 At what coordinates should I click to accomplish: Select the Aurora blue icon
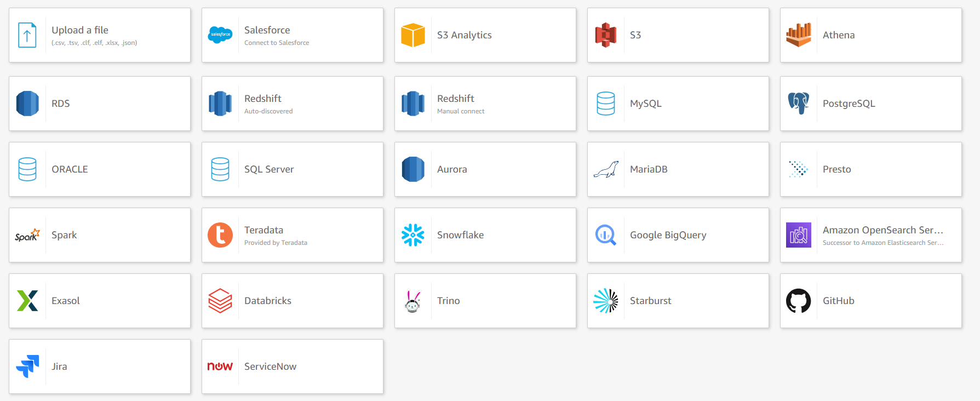[x=413, y=169]
